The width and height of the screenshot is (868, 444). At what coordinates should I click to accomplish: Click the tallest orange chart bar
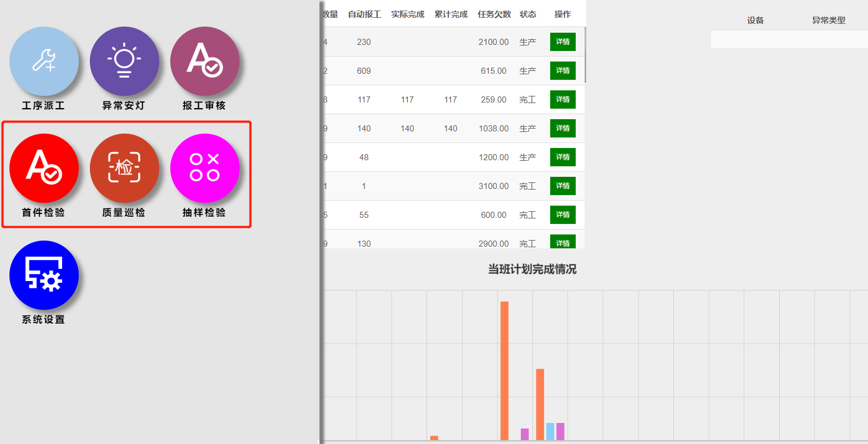point(504,370)
